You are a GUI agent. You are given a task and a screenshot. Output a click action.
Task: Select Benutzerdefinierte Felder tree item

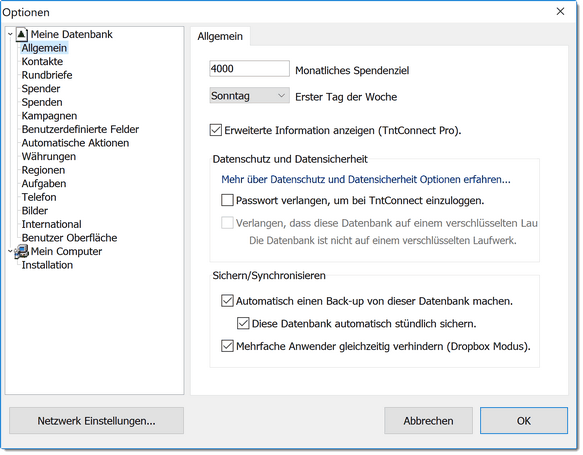pos(80,129)
